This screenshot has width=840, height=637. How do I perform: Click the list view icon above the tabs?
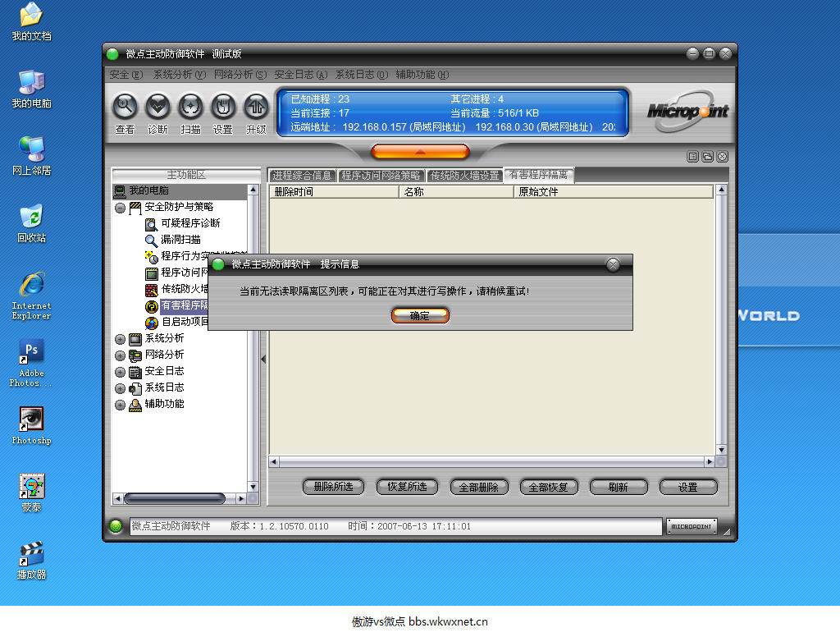692,157
